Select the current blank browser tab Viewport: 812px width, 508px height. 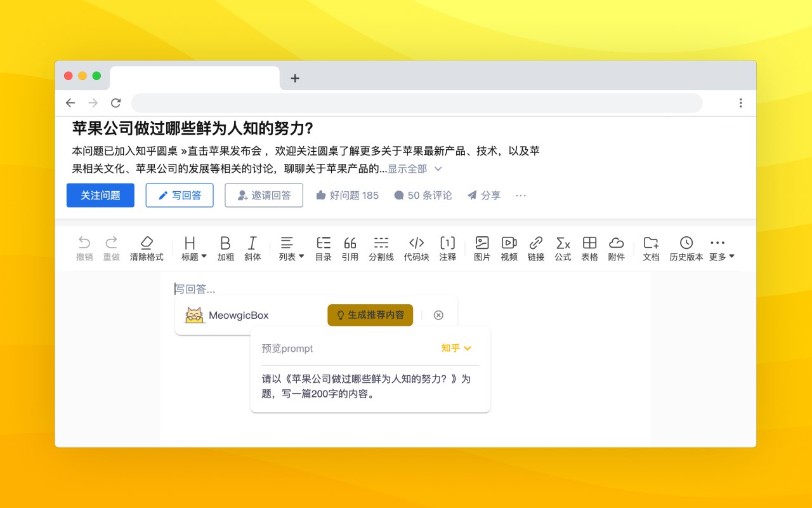pyautogui.click(x=195, y=78)
